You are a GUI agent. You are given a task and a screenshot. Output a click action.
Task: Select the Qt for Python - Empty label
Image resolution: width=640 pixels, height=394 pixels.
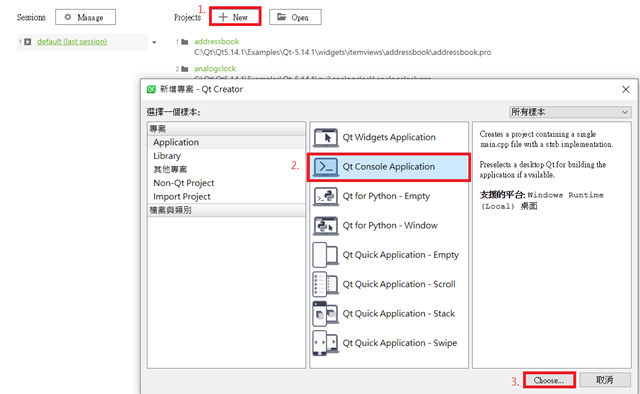click(386, 196)
